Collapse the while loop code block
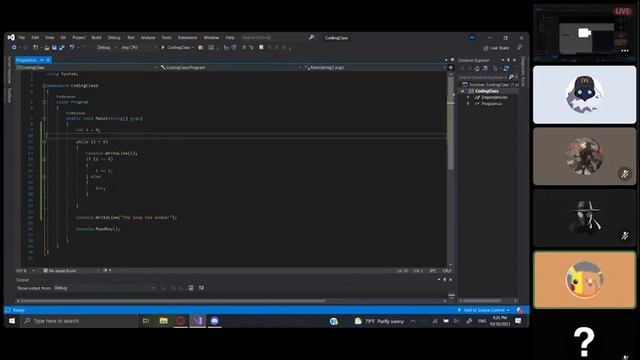 (44, 142)
